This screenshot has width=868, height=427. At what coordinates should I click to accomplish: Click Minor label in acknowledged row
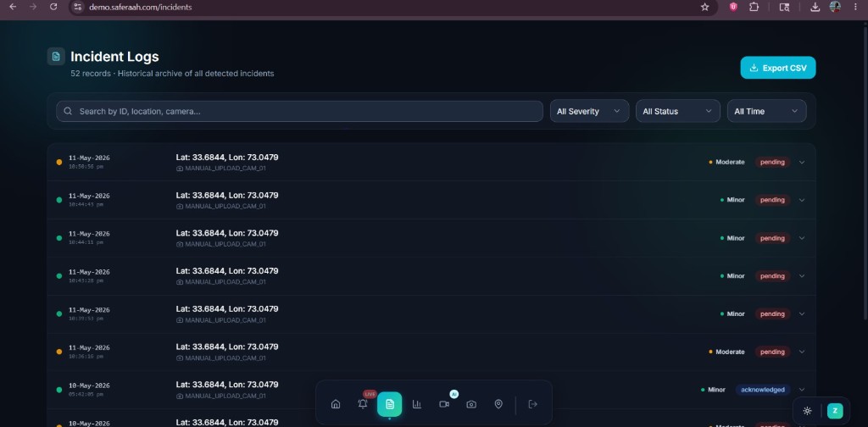716,390
